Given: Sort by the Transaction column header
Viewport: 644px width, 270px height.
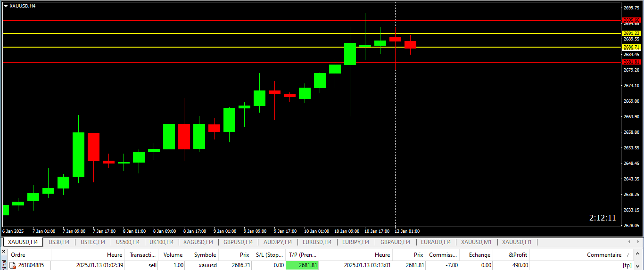Looking at the screenshot, I should coord(142,255).
